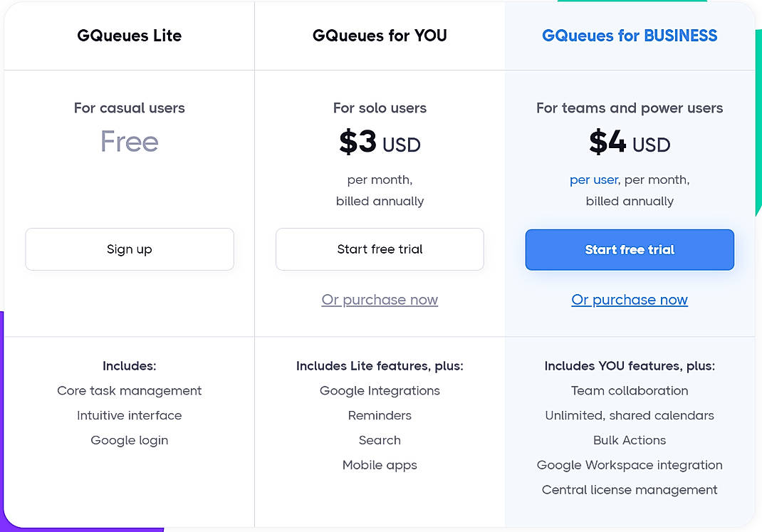This screenshot has height=532, width=762.
Task: Select the GQueues for BUSINESS column header
Action: (x=629, y=35)
